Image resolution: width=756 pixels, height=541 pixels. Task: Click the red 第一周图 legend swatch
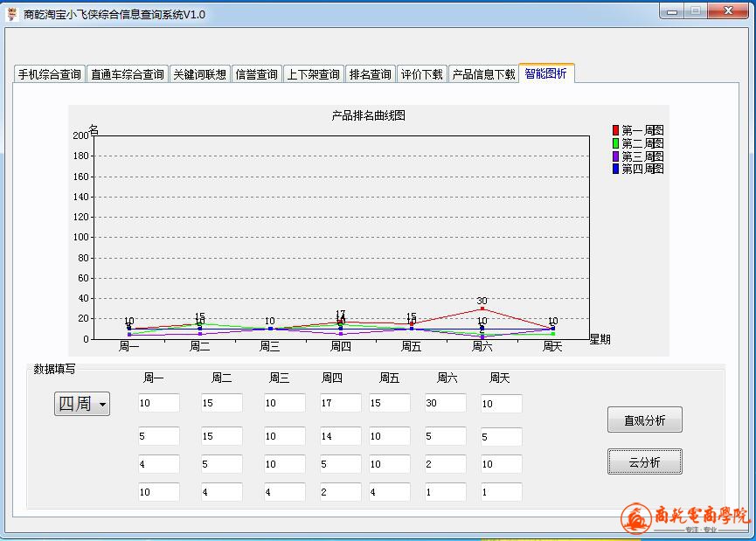pyautogui.click(x=615, y=130)
